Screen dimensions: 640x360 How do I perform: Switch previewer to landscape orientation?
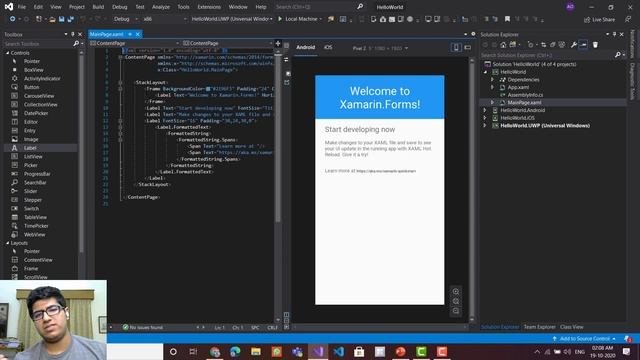[468, 48]
